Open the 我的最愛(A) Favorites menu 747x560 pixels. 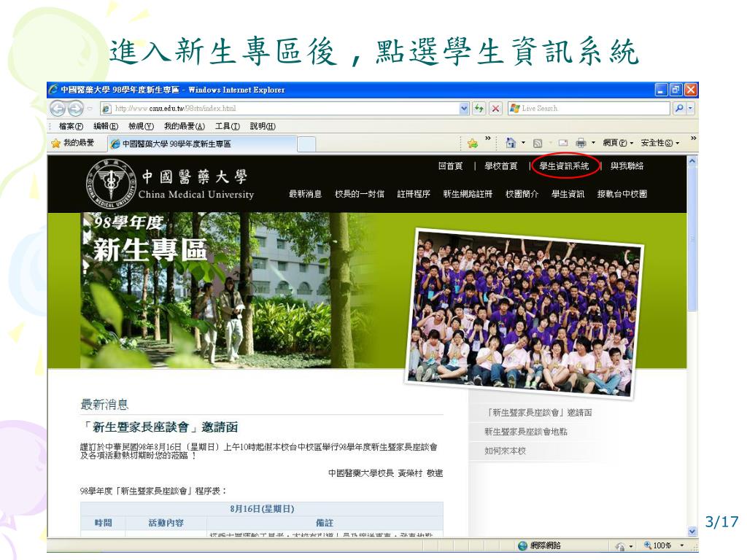click(x=185, y=126)
